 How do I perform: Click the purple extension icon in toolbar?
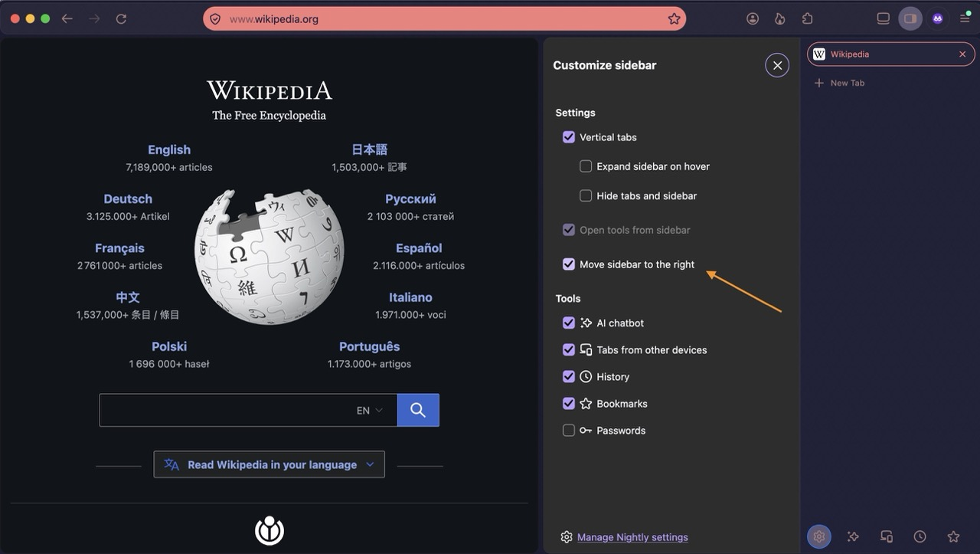click(x=938, y=19)
